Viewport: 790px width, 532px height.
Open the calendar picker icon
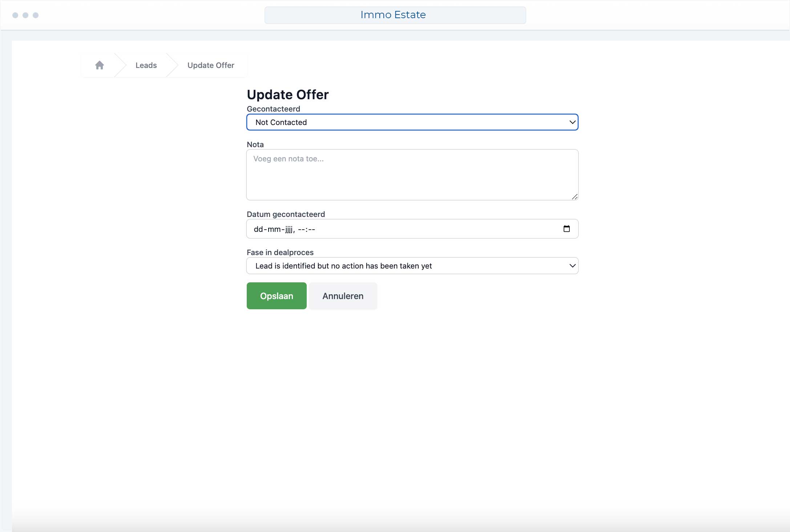tap(567, 229)
